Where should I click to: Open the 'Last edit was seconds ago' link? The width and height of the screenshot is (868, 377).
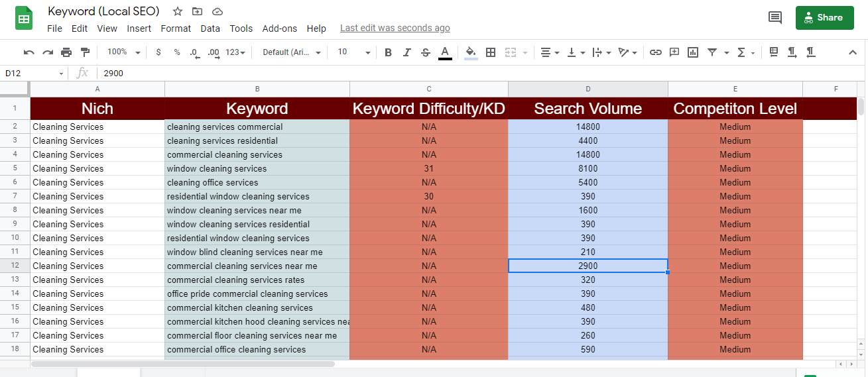pos(395,28)
